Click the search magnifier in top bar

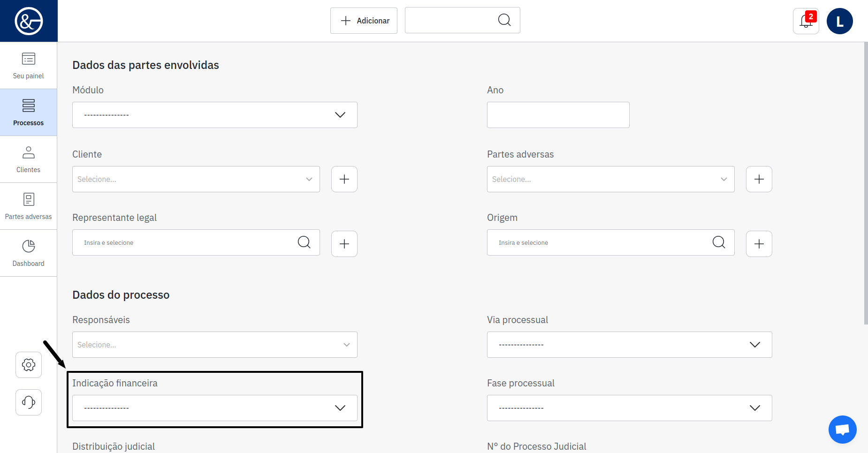pyautogui.click(x=504, y=20)
